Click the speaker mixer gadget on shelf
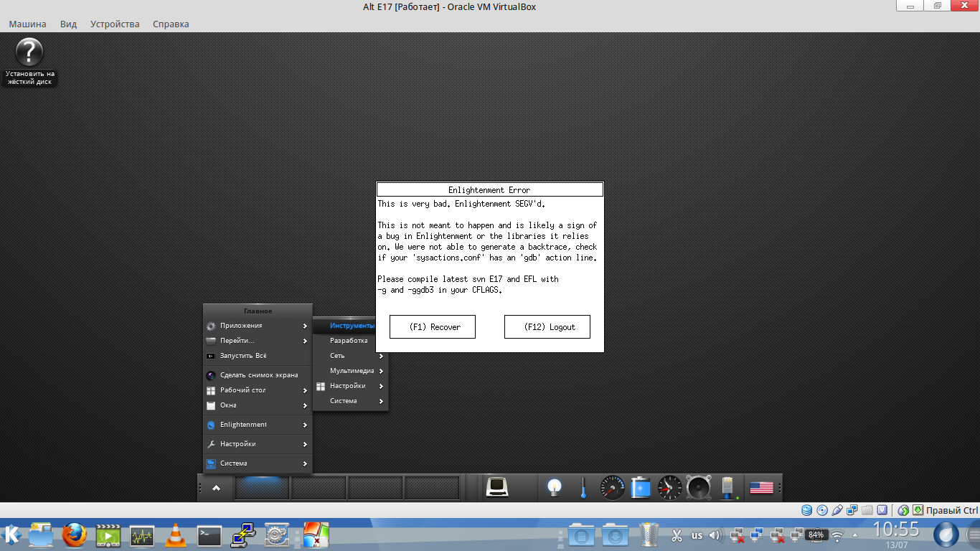The image size is (980, 551). click(x=698, y=488)
